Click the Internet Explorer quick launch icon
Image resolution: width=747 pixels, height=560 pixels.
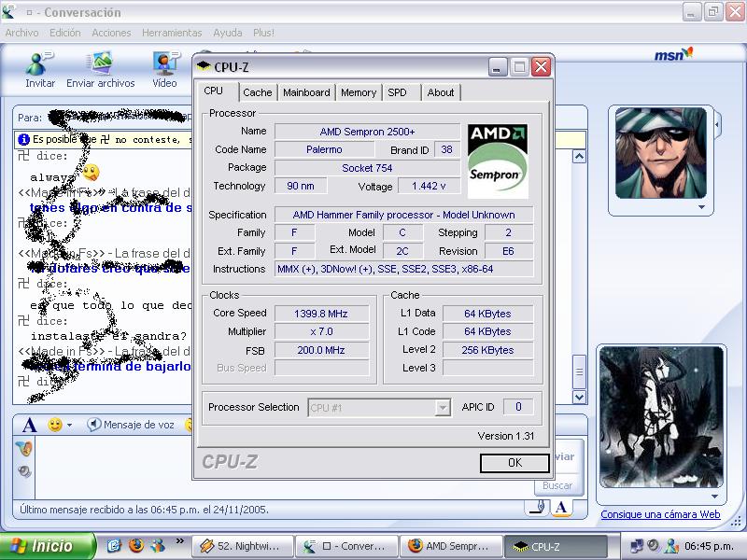pos(113,545)
